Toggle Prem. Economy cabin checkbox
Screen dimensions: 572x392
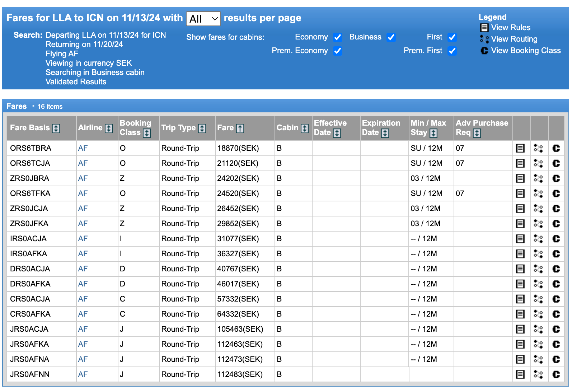point(337,51)
